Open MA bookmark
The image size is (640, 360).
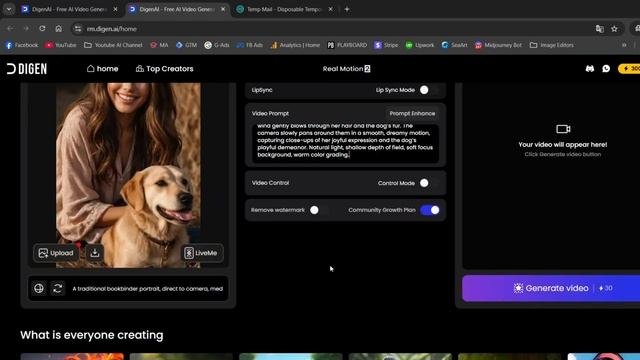159,45
